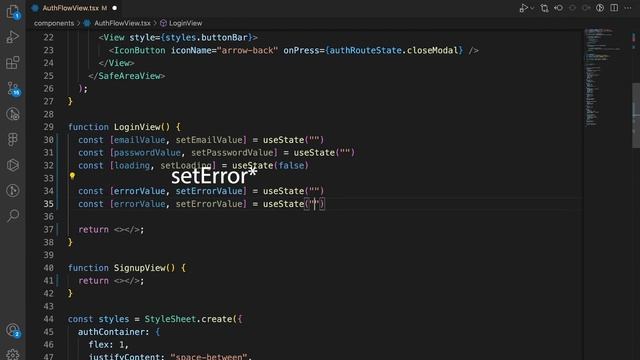Click the dimmed circle icon in editor toolbar
Screen dimensions: 640x360
[x=572, y=8]
